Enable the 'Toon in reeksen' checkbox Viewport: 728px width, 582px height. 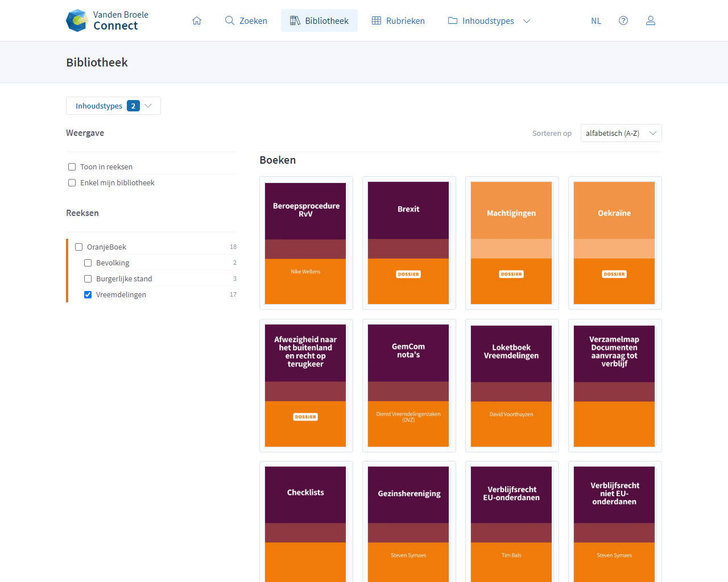[72, 167]
